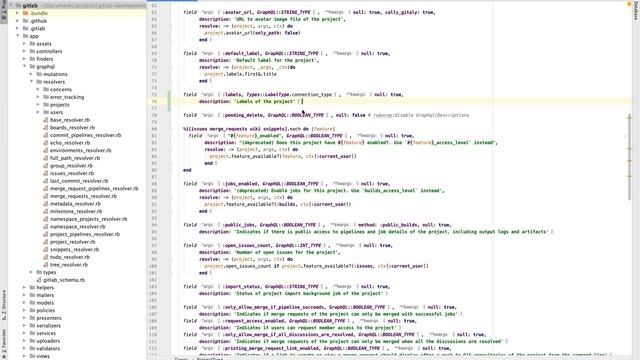Click the .github folder icon
The image size is (640, 360).
pyautogui.click(x=26, y=21)
